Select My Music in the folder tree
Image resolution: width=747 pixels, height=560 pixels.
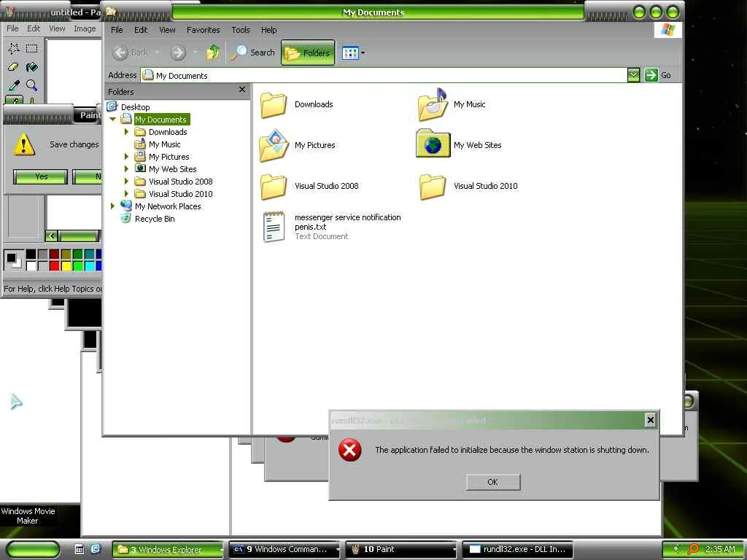164,144
